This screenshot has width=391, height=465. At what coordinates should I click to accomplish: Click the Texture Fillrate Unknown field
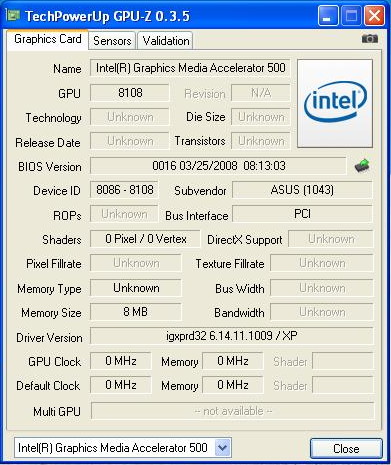tap(322, 263)
